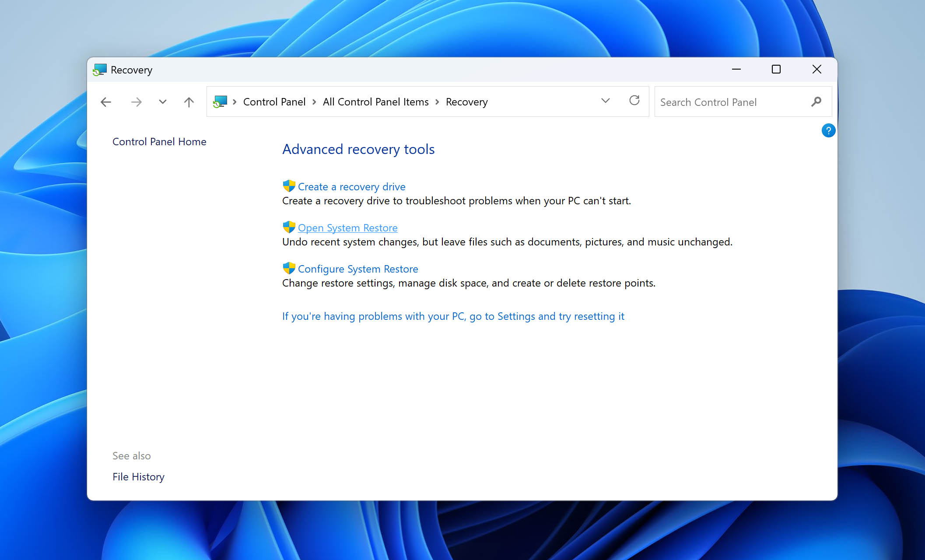The image size is (925, 560).
Task: Open System Restore
Action: pyautogui.click(x=347, y=227)
